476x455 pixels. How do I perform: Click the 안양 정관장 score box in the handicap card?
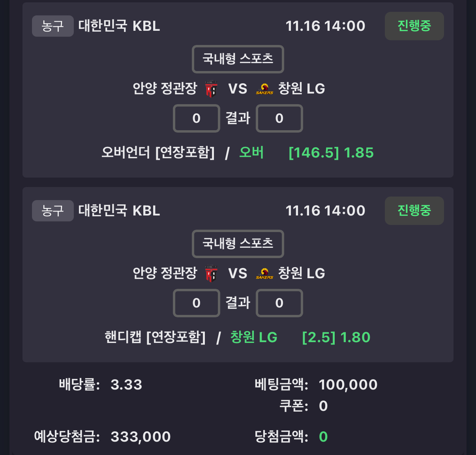pos(196,303)
